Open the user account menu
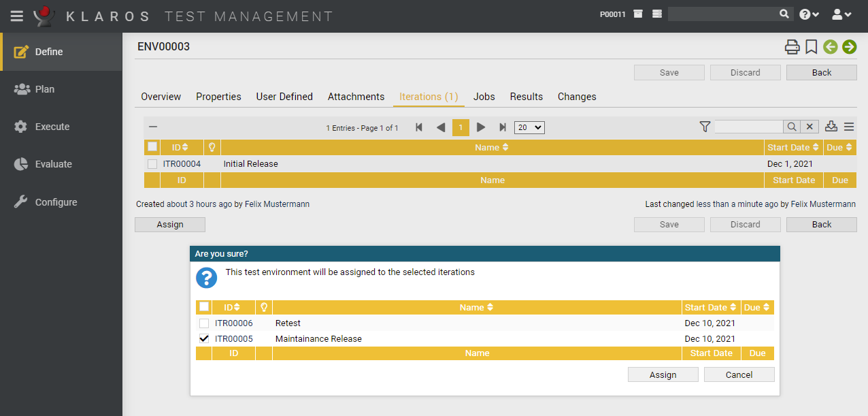Image resolution: width=868 pixels, height=416 pixels. tap(841, 14)
